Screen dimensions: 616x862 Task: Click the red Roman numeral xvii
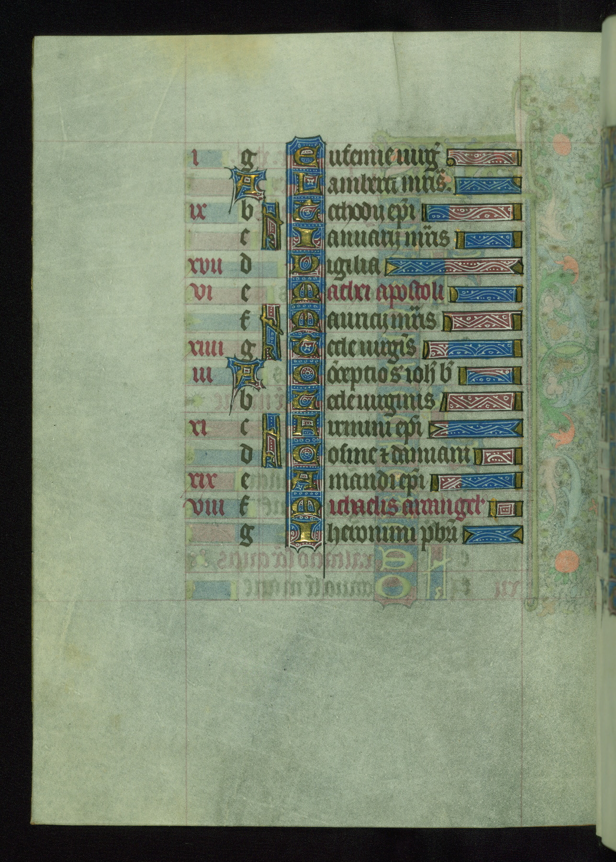[206, 266]
